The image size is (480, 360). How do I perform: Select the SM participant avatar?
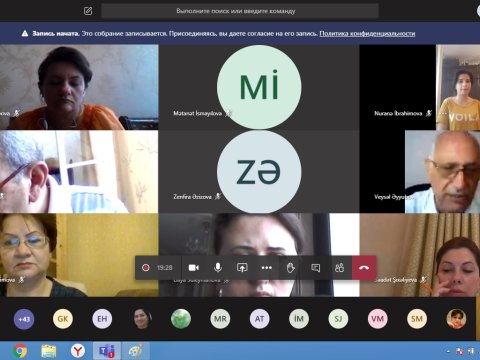417,319
